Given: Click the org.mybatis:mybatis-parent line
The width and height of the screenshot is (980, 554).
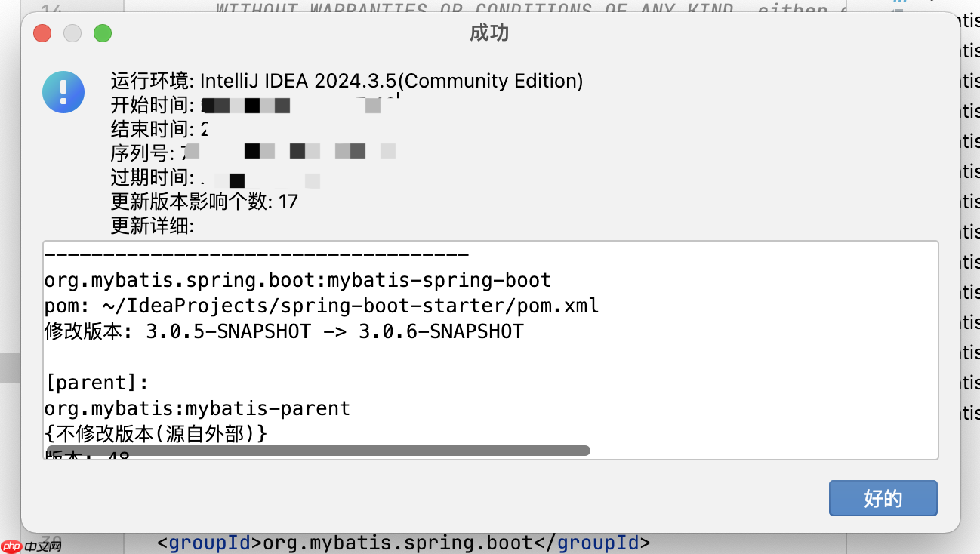Looking at the screenshot, I should pyautogui.click(x=196, y=408).
